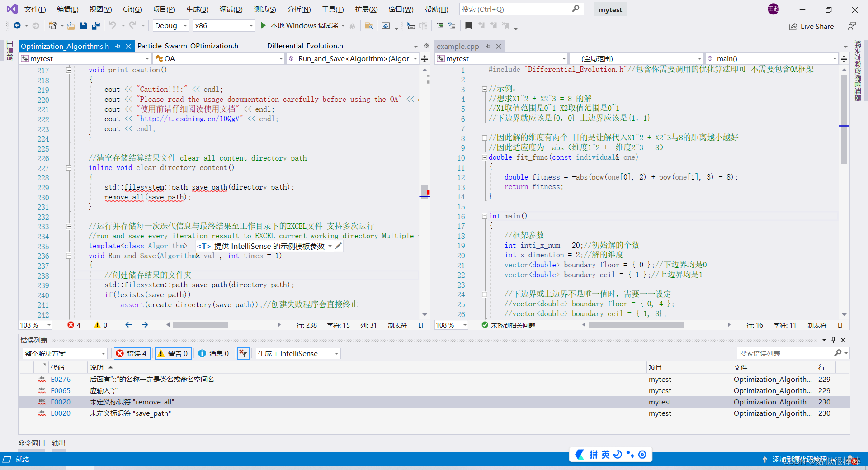Open the Debug configuration dropdown
The image size is (868, 470).
170,25
